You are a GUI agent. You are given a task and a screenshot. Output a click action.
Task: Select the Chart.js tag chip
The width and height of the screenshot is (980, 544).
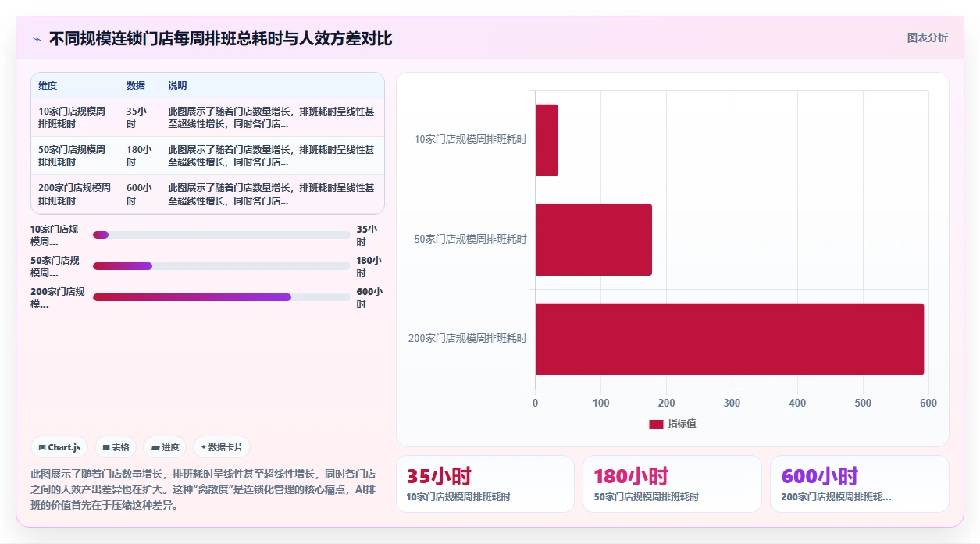point(60,447)
